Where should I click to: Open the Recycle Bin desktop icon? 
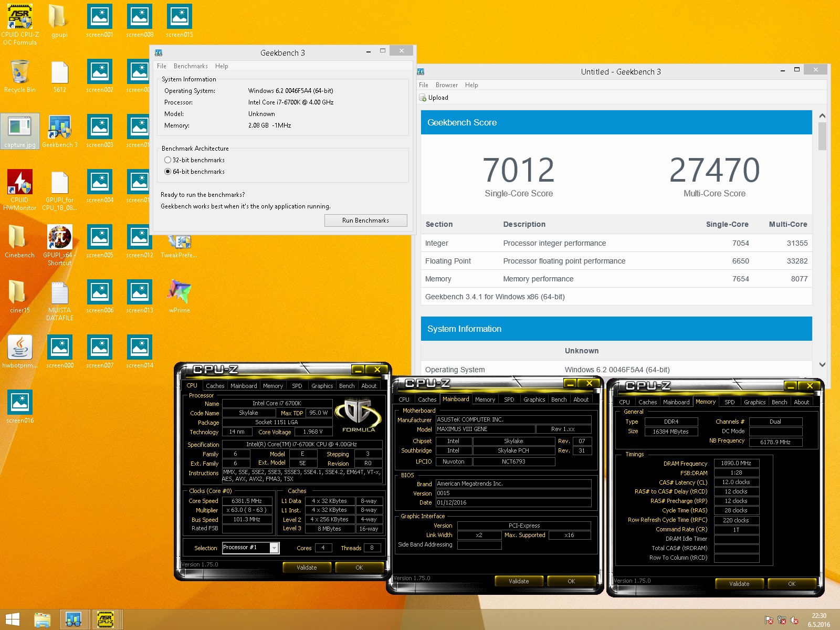coord(20,76)
